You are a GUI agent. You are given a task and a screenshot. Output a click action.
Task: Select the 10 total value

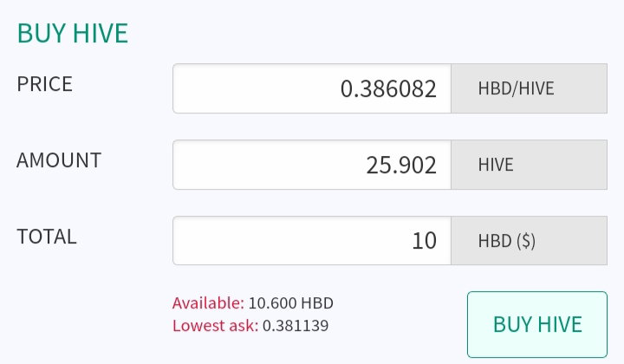424,241
